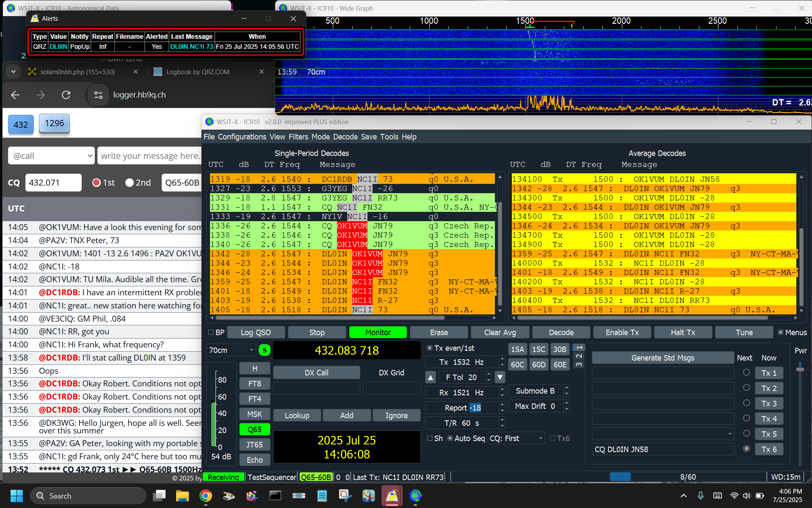Open the volume tray icon

746,496
